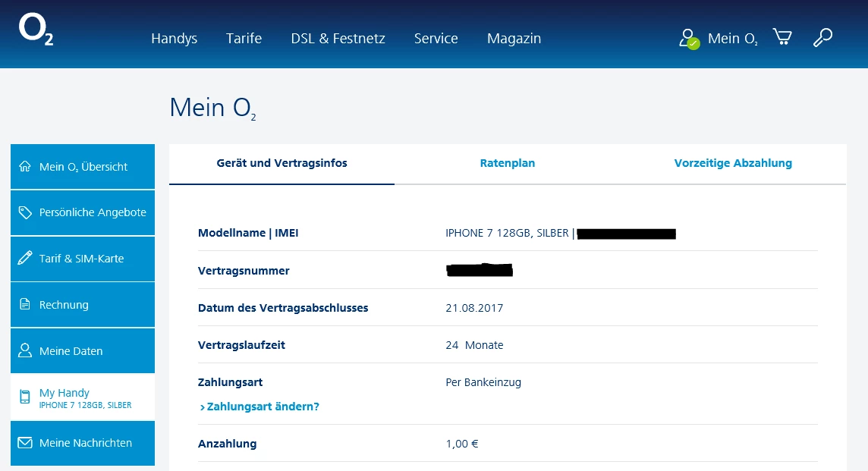Screen dimensions: 868x471
Task: Click Datum des Vertragsabschlusses label
Action: pos(283,308)
